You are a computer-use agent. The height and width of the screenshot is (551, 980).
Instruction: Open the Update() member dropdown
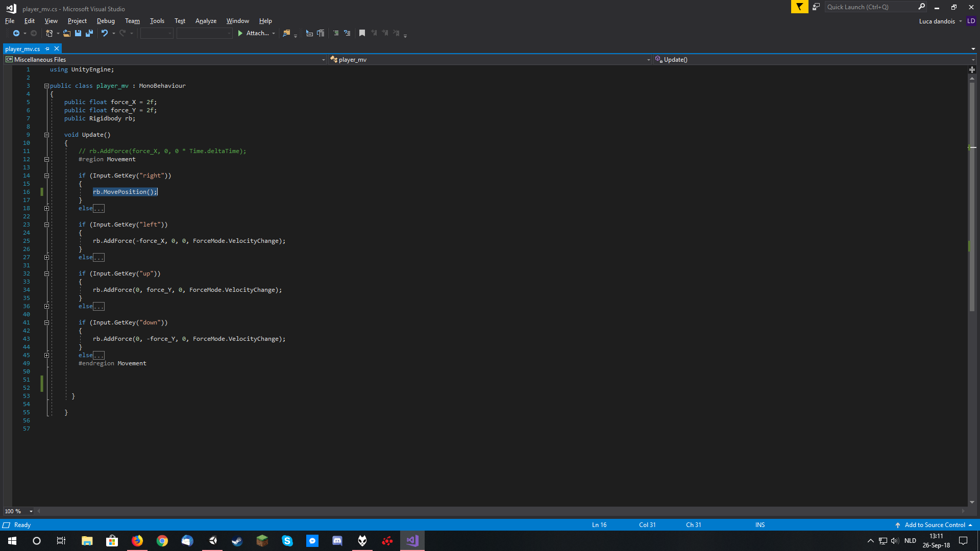[973, 60]
